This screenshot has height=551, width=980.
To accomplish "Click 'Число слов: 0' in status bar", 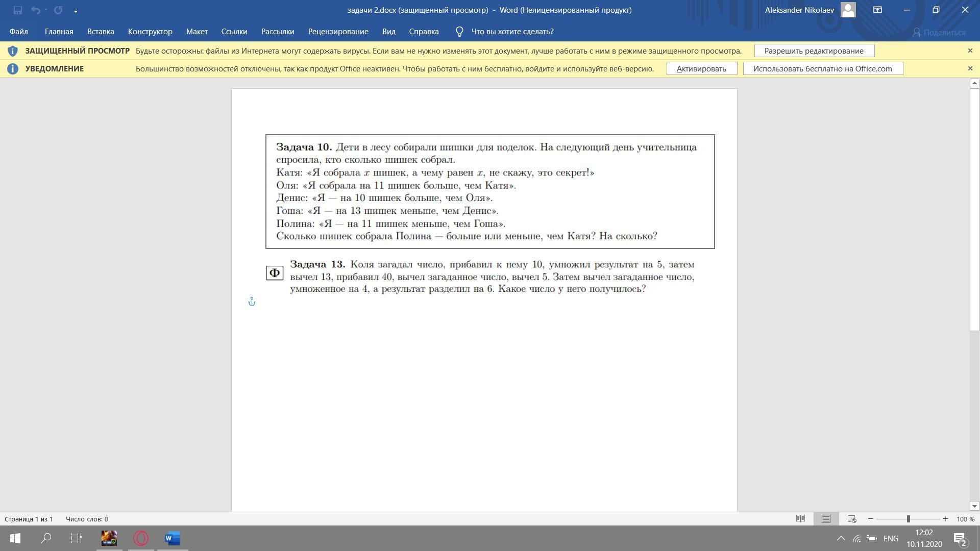I will (x=87, y=519).
